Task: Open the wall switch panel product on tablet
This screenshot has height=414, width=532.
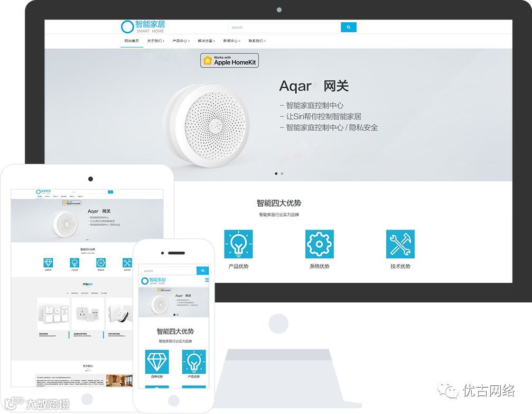Action: tap(53, 314)
